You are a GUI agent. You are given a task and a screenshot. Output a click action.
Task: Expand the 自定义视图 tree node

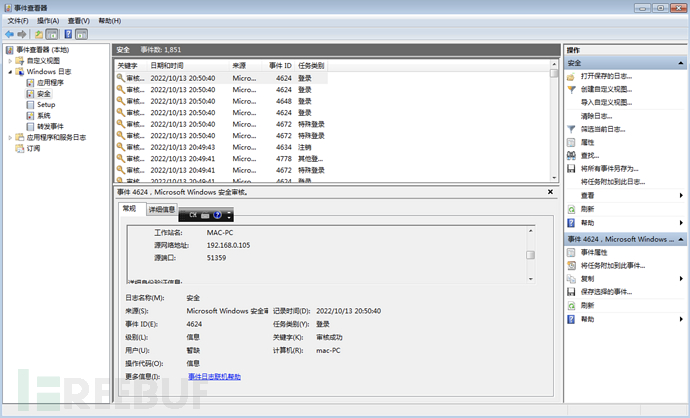[10, 61]
